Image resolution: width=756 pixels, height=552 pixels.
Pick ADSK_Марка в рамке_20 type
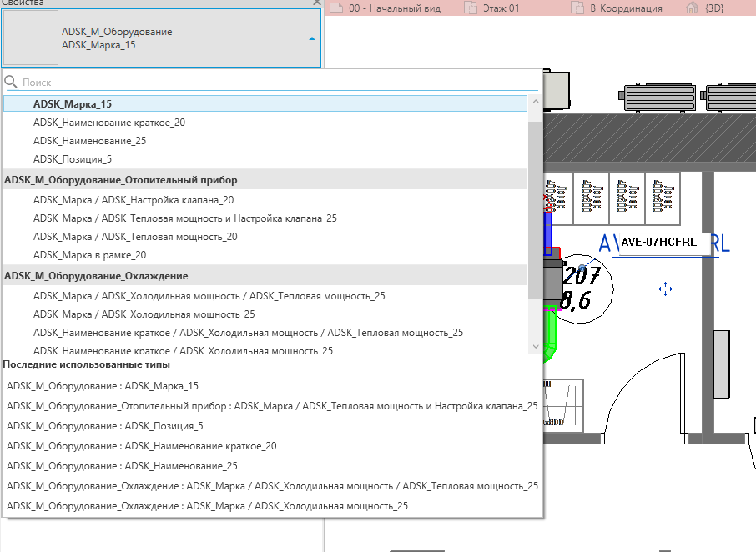pyautogui.click(x=89, y=255)
